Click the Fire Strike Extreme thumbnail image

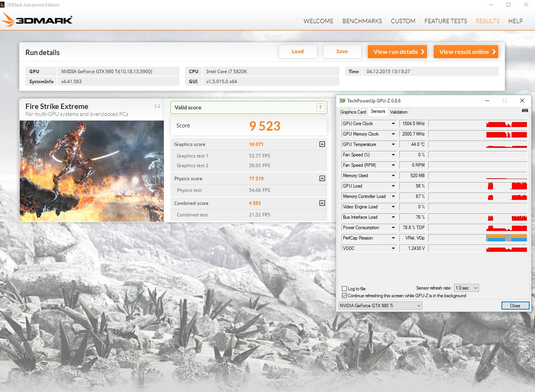pos(92,171)
